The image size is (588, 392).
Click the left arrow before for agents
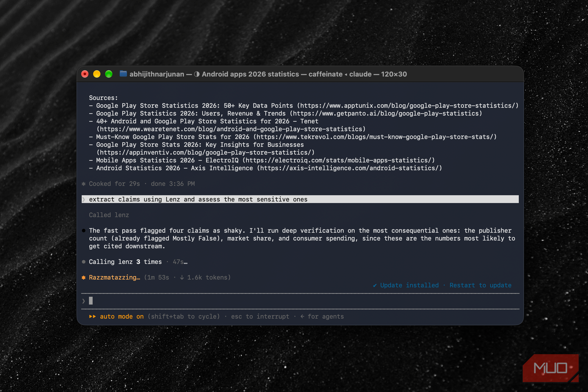point(302,317)
